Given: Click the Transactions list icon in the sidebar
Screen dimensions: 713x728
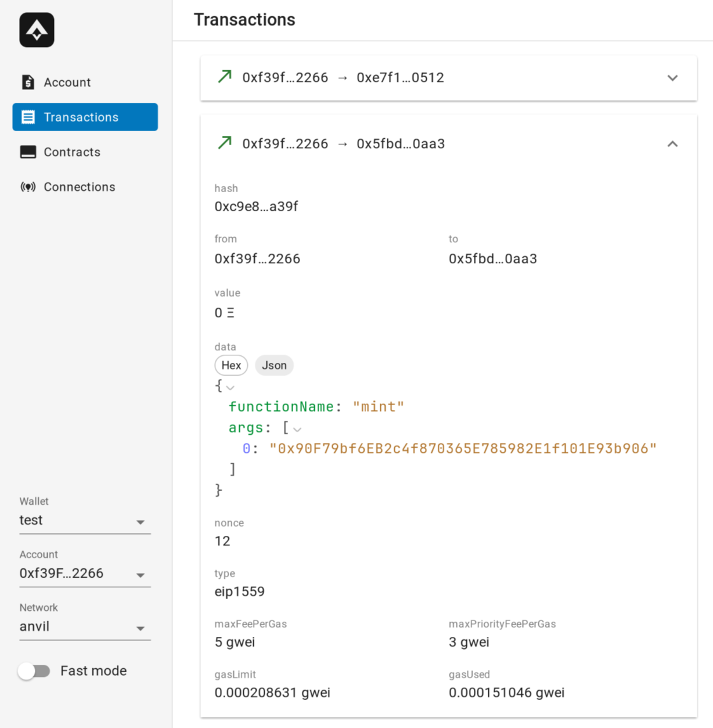Looking at the screenshot, I should pos(27,117).
